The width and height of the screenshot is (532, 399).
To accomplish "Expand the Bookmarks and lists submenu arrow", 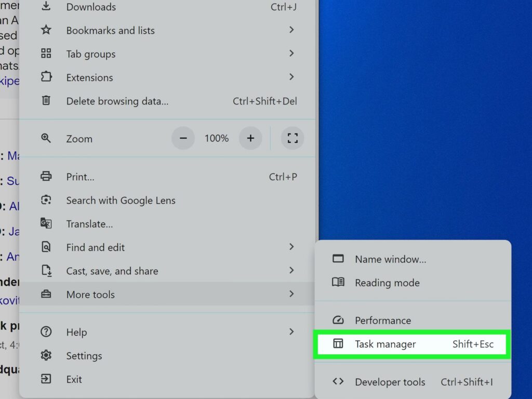I will [291, 30].
